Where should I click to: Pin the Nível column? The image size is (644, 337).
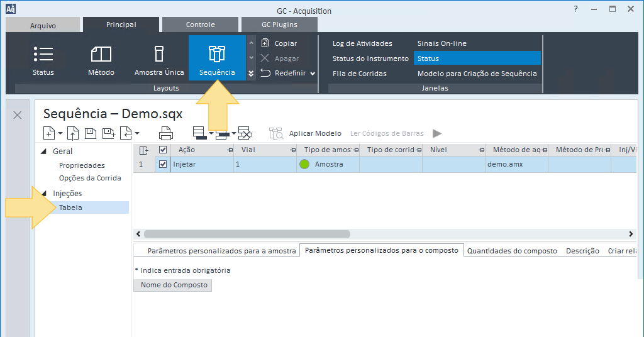[481, 150]
